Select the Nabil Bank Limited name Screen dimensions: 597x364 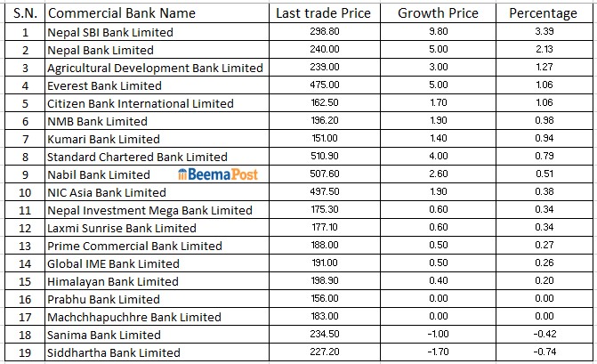99,174
